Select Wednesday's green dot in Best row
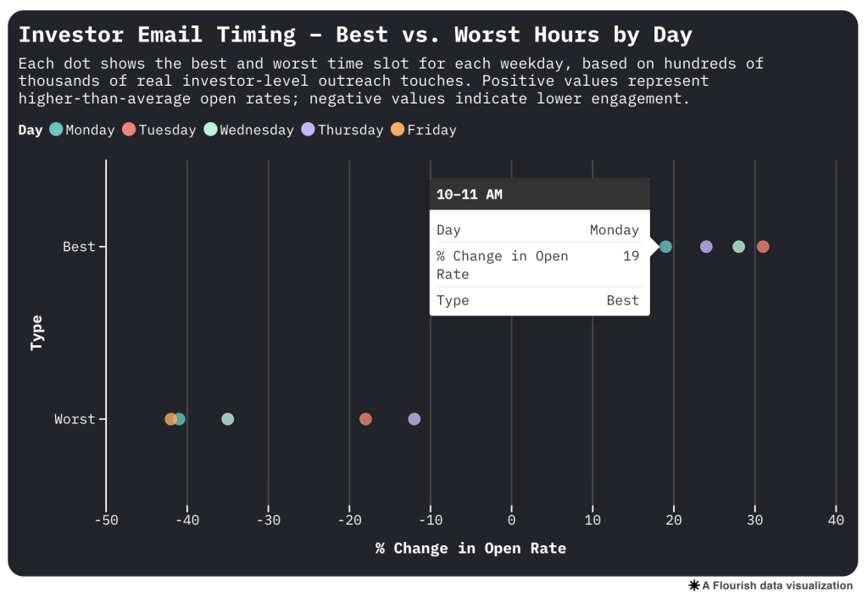Image resolution: width=868 pixels, height=603 pixels. (738, 247)
